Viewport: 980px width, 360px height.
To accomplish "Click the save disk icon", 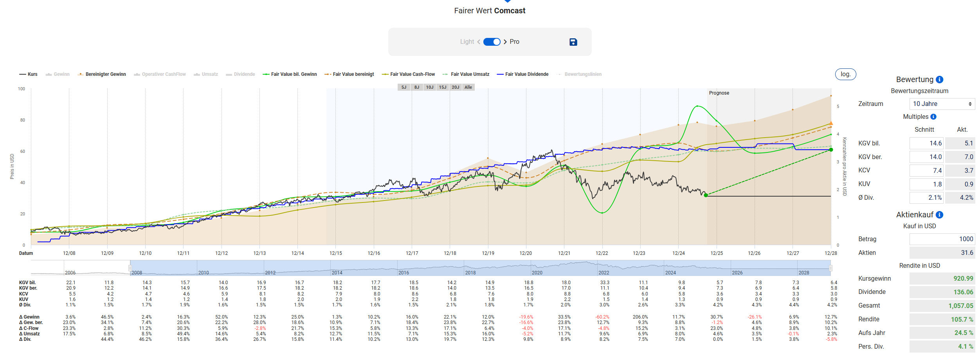I will (x=573, y=42).
